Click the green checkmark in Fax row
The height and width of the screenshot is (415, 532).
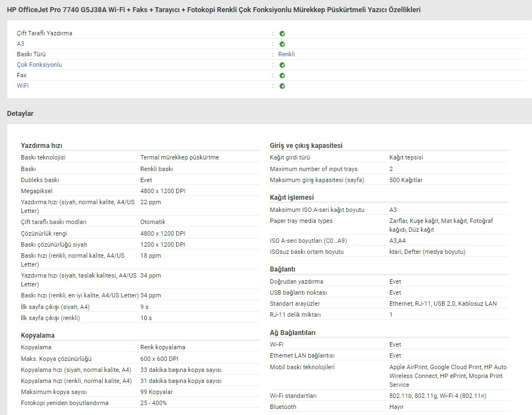pyautogui.click(x=282, y=76)
